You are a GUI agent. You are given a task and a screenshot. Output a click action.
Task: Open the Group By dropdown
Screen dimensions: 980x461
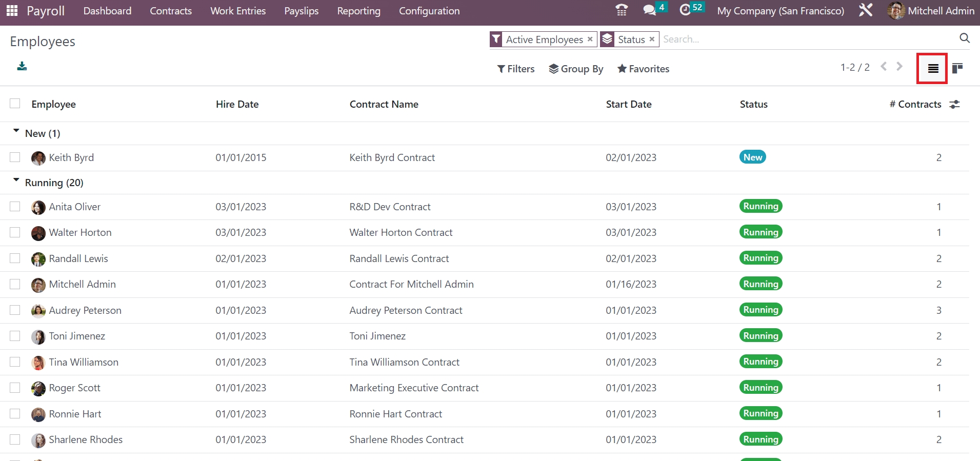point(576,69)
